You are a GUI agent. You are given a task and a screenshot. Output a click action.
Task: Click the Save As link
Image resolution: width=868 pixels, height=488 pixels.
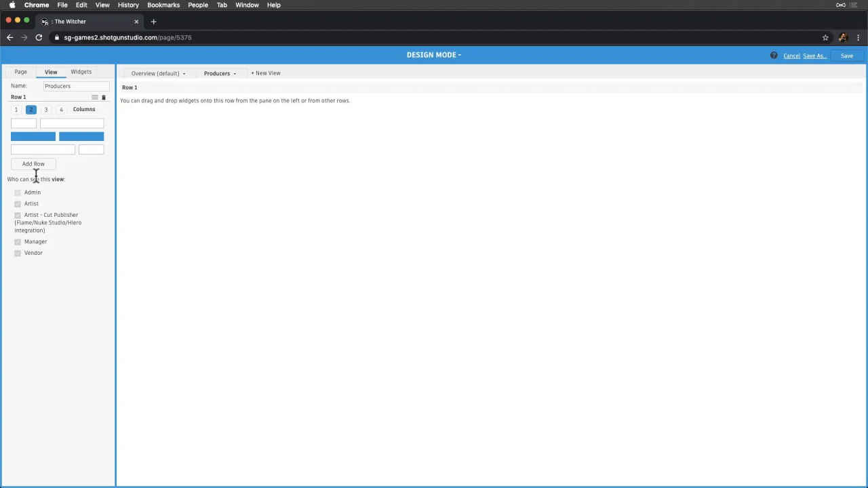point(814,56)
